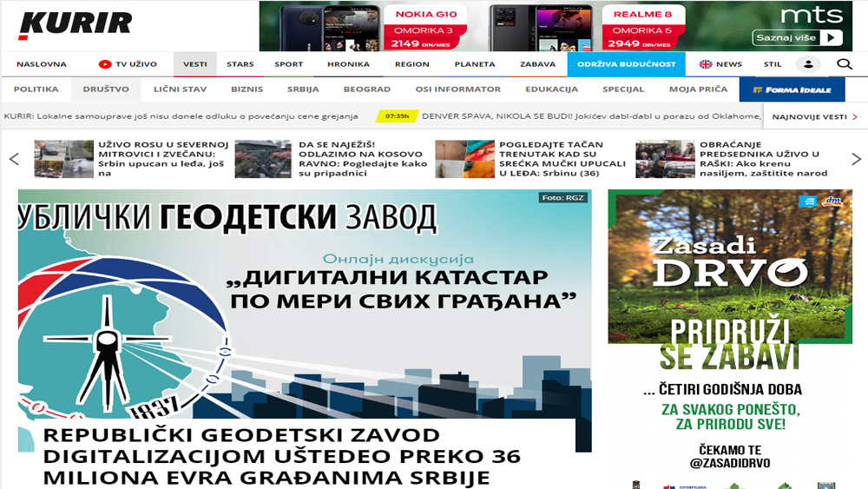Open the STIL section
868x489 pixels.
[773, 64]
